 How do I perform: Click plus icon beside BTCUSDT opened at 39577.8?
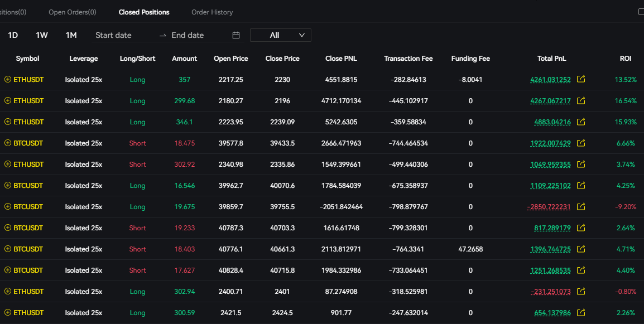(7, 143)
